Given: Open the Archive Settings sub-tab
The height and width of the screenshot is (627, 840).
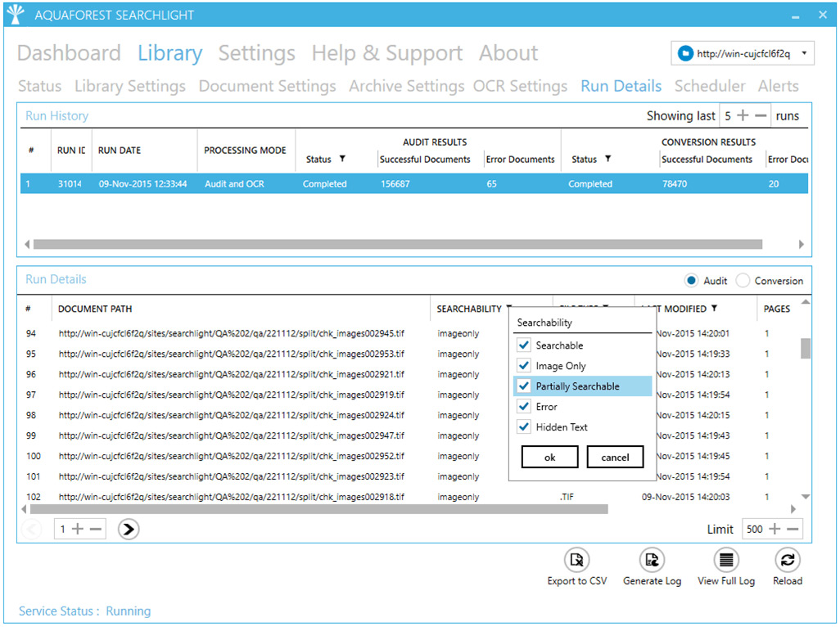Looking at the screenshot, I should pos(407,86).
